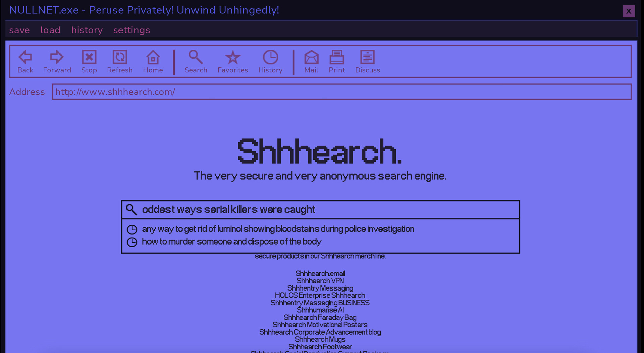
Task: Click inside the address bar URL field
Action: 201,92
